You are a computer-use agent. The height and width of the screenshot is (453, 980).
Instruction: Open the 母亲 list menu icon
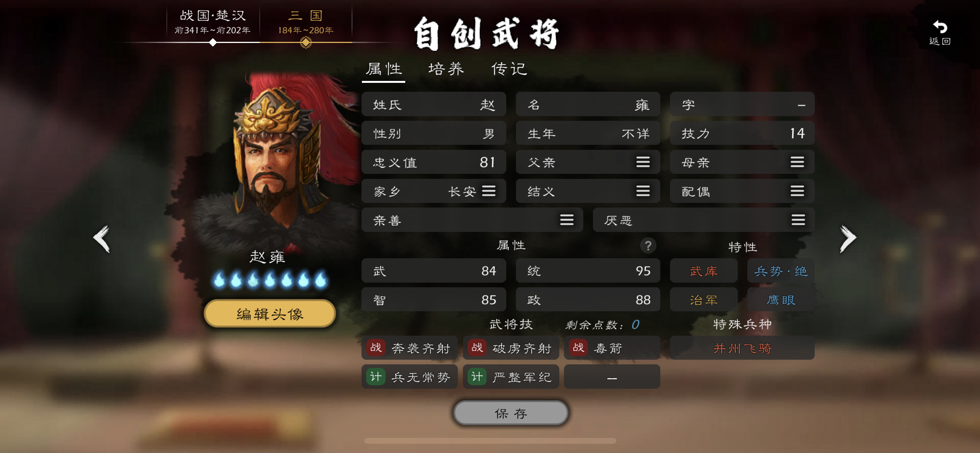[797, 162]
